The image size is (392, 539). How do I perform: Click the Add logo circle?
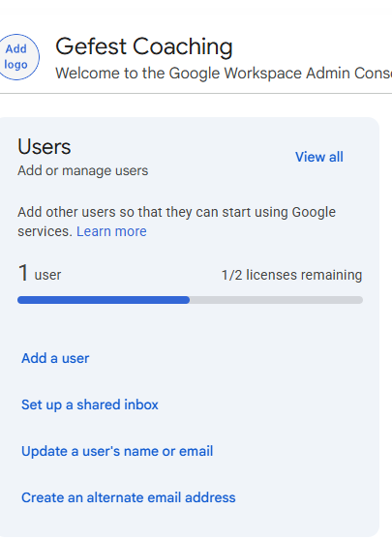pyautogui.click(x=15, y=57)
